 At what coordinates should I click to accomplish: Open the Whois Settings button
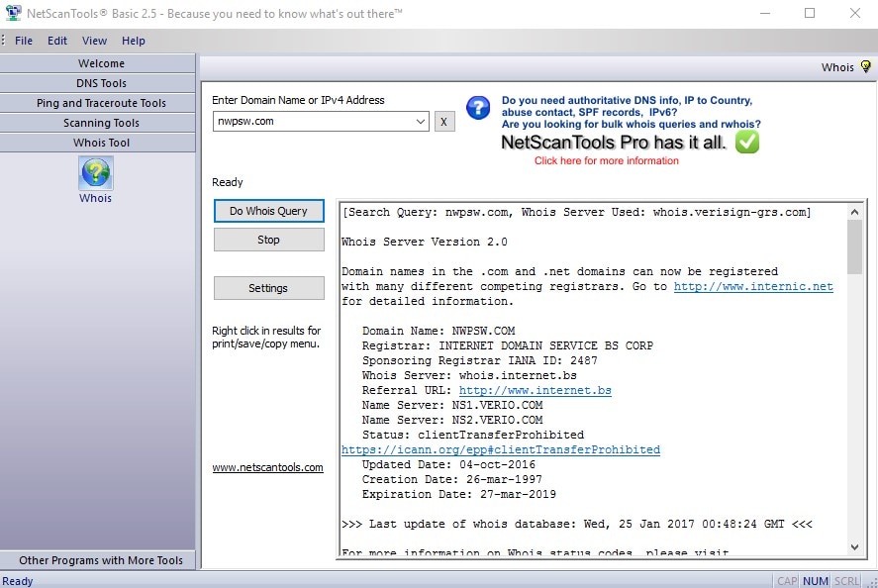tap(269, 288)
